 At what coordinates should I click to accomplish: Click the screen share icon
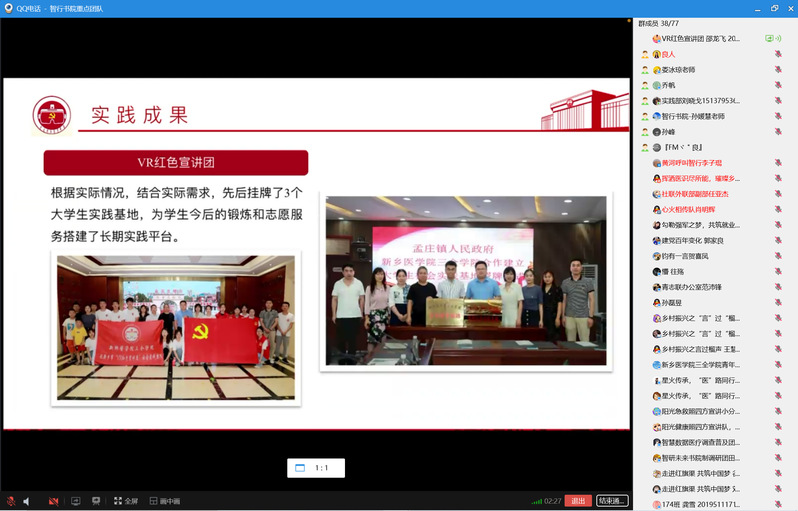click(x=75, y=501)
